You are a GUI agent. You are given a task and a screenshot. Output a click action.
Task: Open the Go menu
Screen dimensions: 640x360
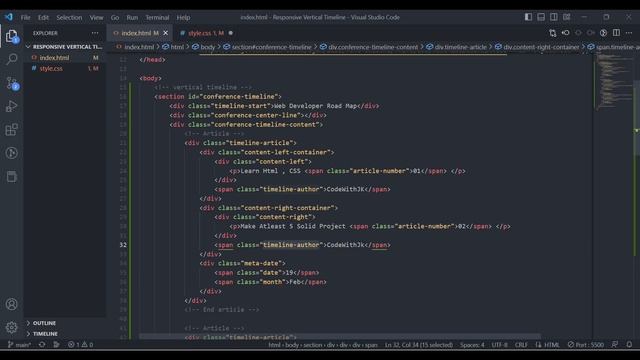tap(115, 17)
